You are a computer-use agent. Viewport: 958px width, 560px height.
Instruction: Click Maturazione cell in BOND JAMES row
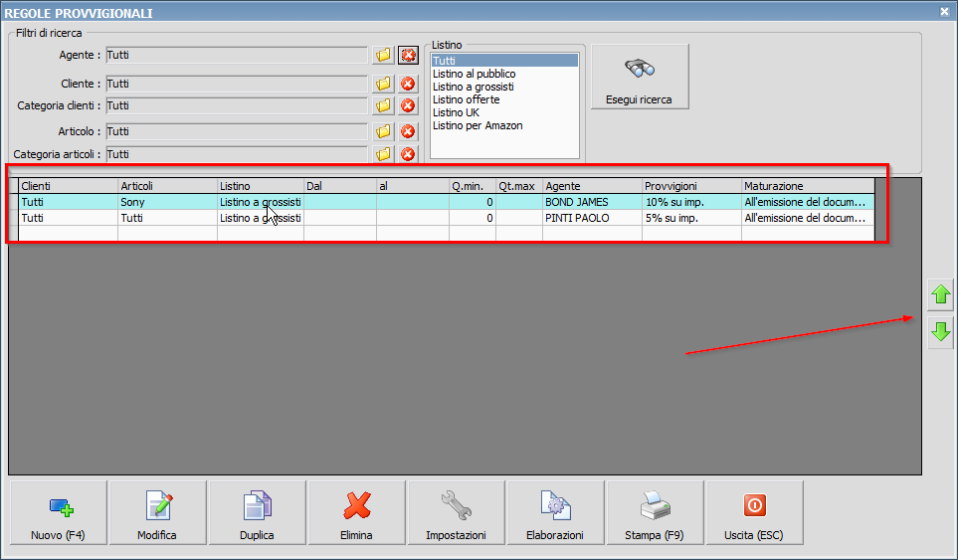(809, 202)
